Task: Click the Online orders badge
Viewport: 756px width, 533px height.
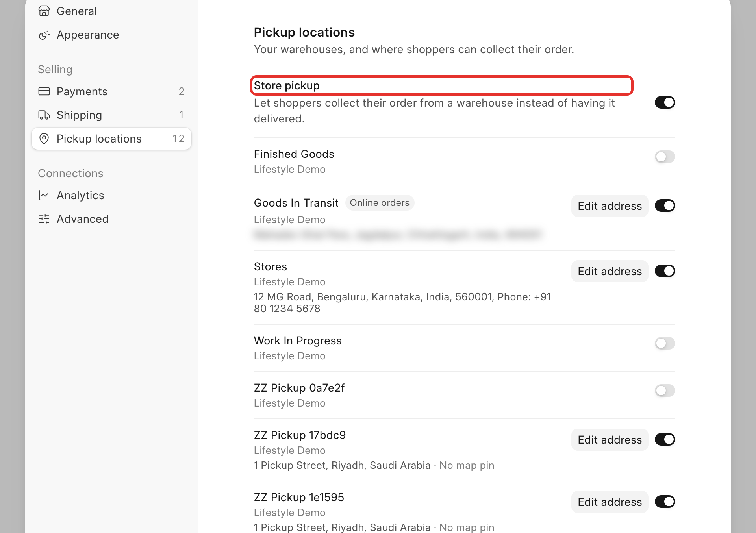Action: coord(380,203)
